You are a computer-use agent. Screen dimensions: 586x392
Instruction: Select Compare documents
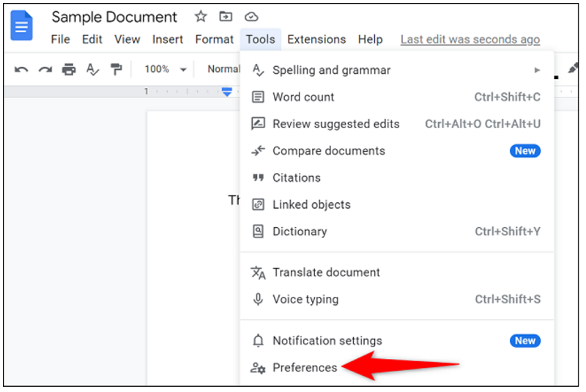396,151
